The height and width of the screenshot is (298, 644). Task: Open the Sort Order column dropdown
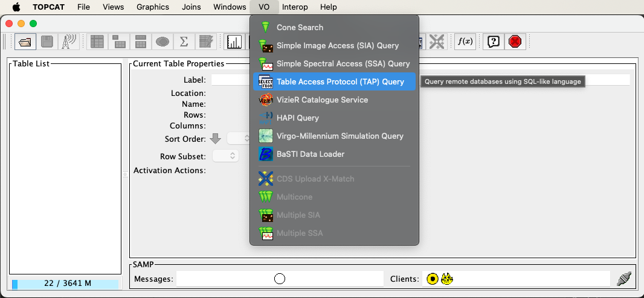click(239, 139)
